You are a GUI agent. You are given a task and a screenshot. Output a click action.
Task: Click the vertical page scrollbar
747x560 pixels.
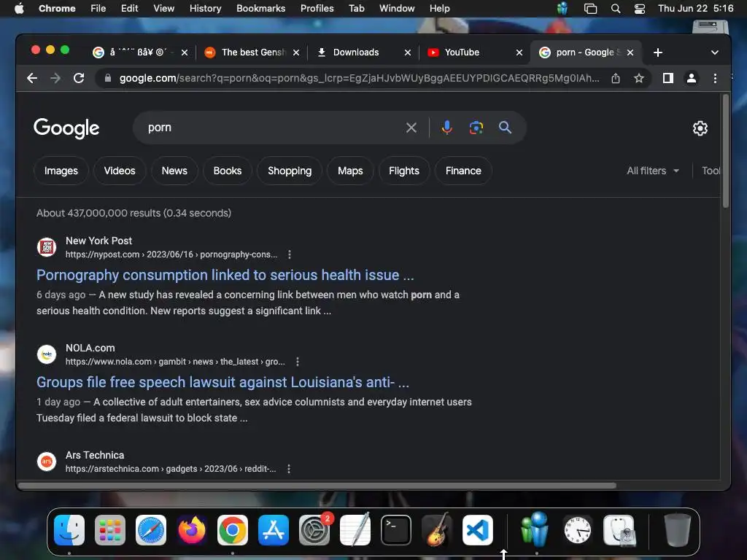726,152
